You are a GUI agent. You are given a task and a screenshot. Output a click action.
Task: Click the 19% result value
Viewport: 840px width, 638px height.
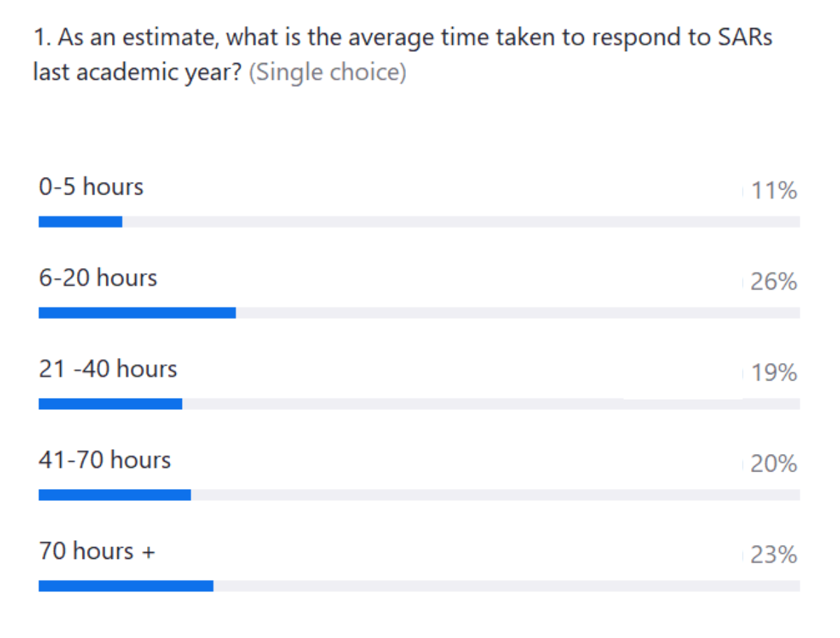(773, 372)
